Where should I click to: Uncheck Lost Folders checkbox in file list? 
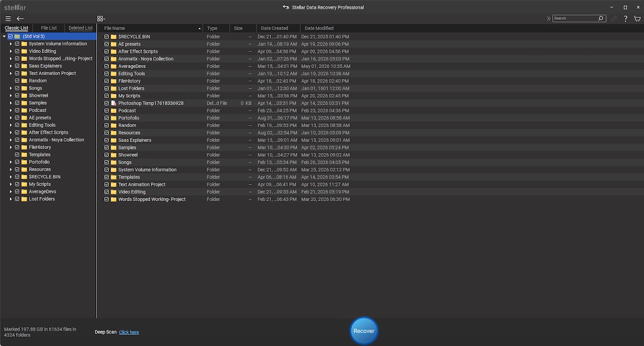[107, 89]
